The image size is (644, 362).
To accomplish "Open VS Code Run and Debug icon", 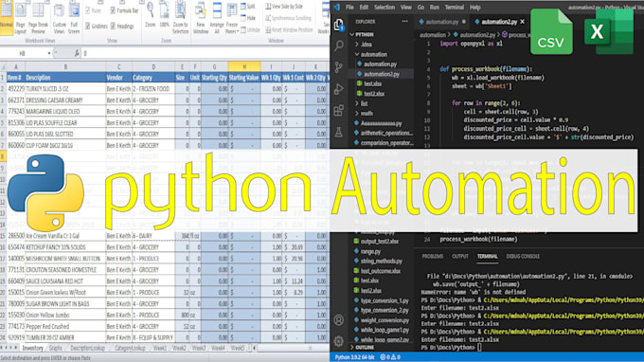I will 339,89.
